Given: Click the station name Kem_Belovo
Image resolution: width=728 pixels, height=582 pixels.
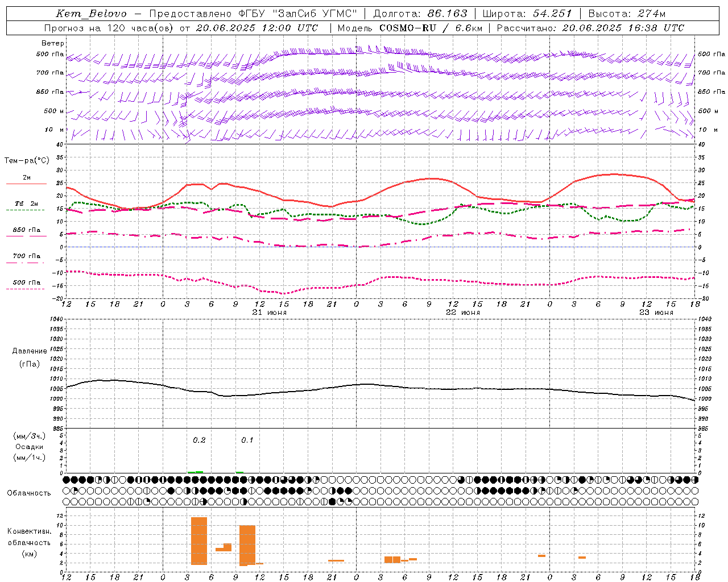Looking at the screenshot, I should tap(92, 14).
